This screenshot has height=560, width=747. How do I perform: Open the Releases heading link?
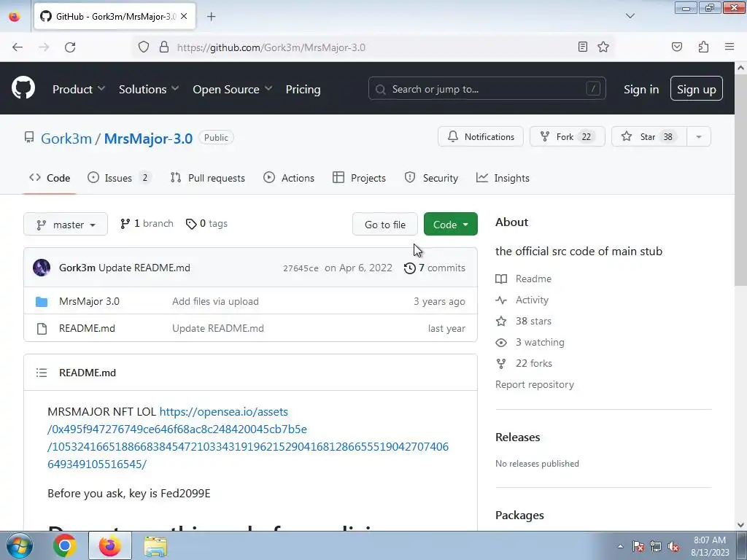click(x=517, y=437)
